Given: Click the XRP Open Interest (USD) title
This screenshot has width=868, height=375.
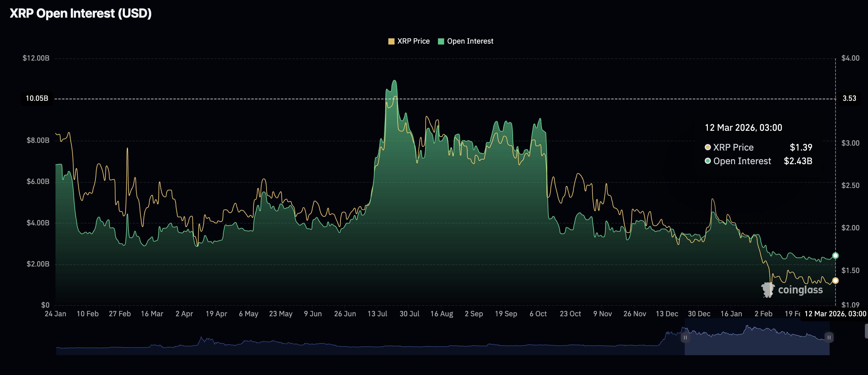Looking at the screenshot, I should 80,14.
